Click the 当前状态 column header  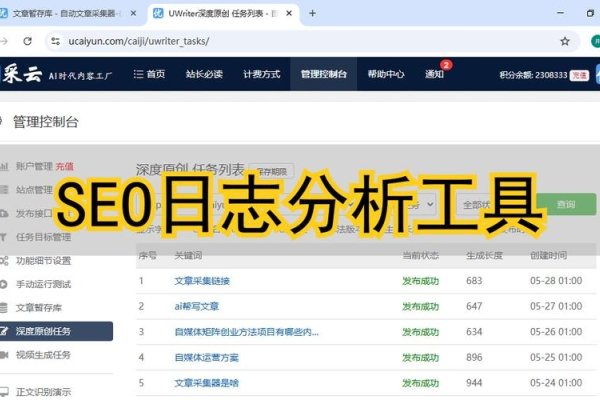click(421, 255)
